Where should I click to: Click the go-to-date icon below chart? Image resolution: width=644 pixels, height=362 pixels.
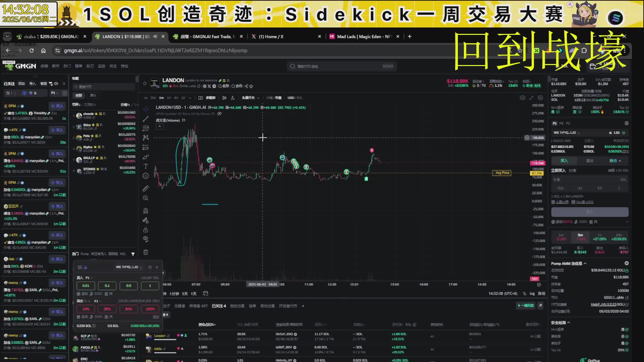206,294
